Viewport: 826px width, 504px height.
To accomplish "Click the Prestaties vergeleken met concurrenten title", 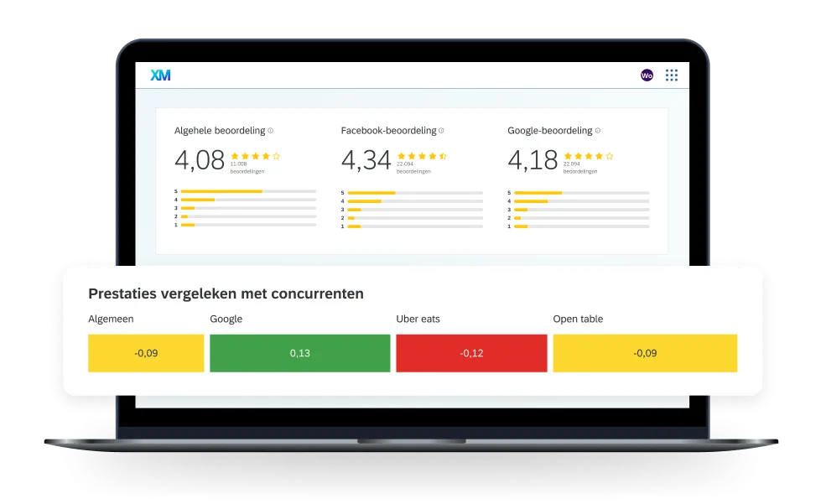I will 226,294.
